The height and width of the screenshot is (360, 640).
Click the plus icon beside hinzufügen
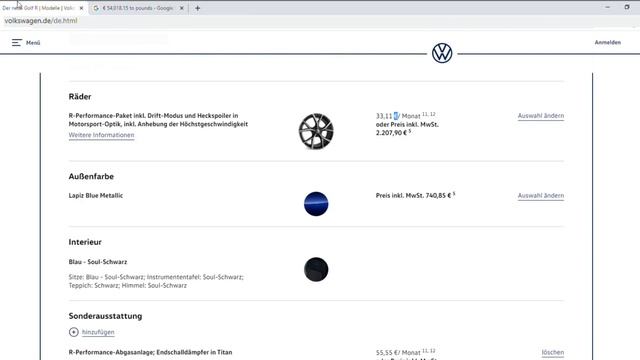coord(73,332)
